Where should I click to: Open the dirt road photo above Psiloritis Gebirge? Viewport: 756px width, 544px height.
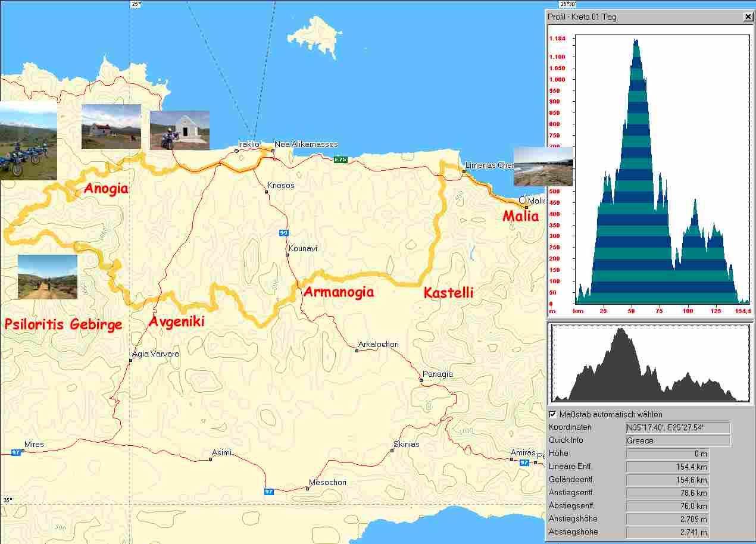(48, 277)
